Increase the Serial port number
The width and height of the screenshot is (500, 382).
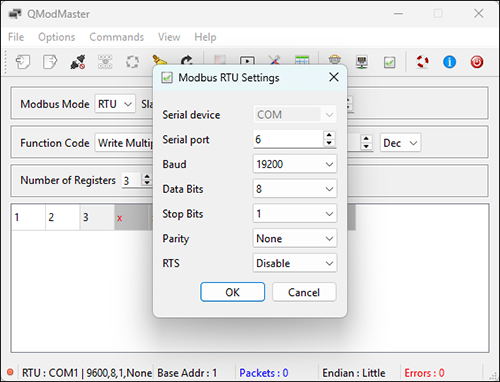click(329, 135)
